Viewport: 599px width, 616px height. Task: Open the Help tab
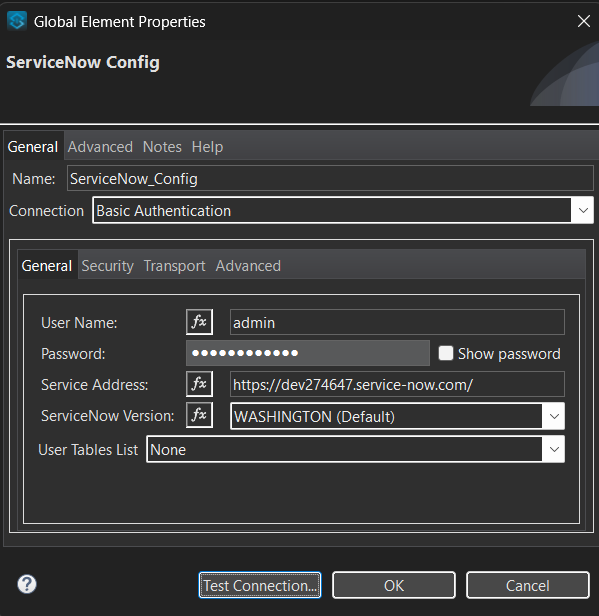click(x=207, y=147)
